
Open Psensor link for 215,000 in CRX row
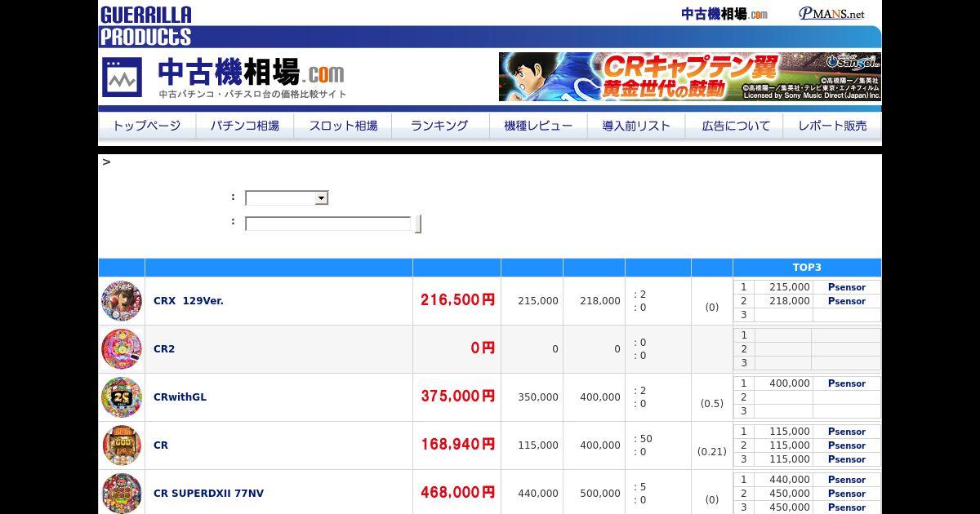tap(846, 287)
